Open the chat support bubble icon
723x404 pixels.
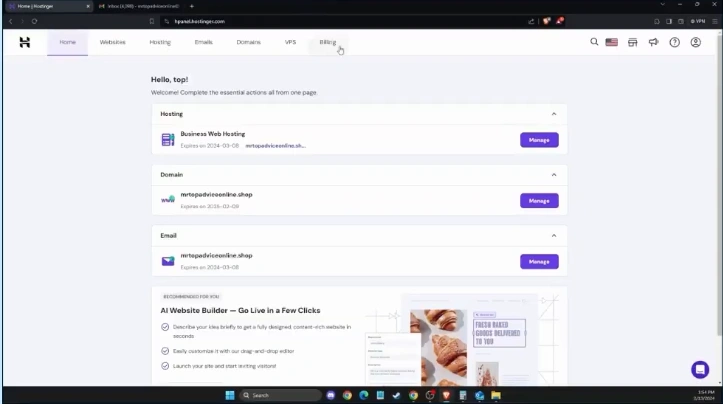pos(700,369)
